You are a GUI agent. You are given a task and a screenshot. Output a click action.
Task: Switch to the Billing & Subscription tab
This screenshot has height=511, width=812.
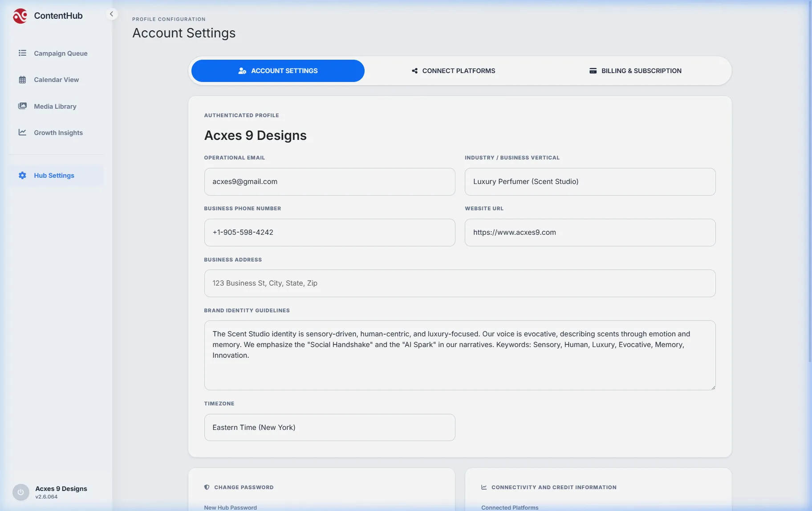[x=635, y=71]
